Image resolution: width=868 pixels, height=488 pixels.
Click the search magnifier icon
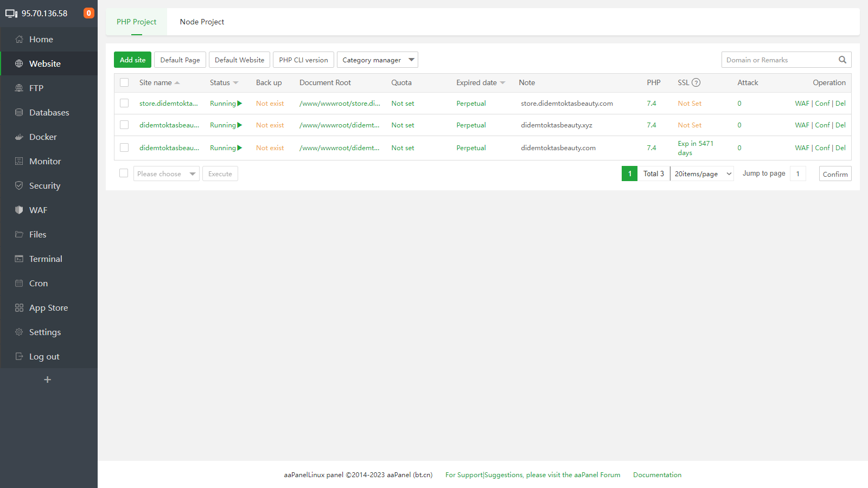pos(843,60)
